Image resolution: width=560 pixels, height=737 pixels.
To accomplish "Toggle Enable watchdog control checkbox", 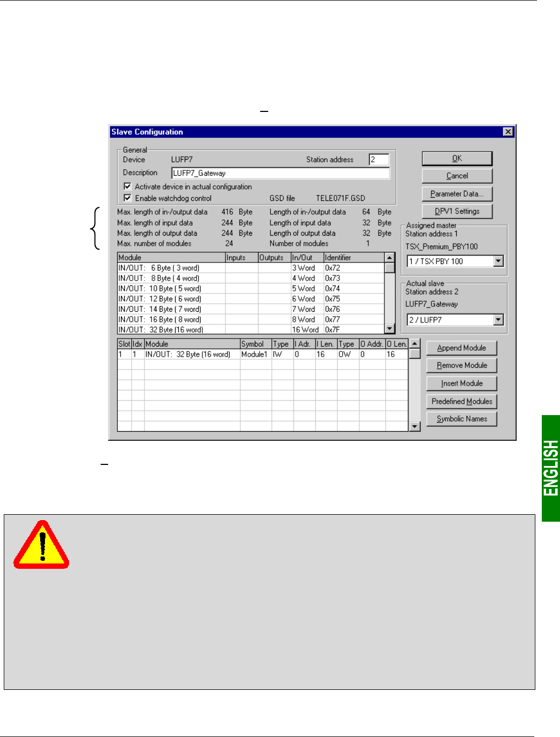I will [127, 198].
